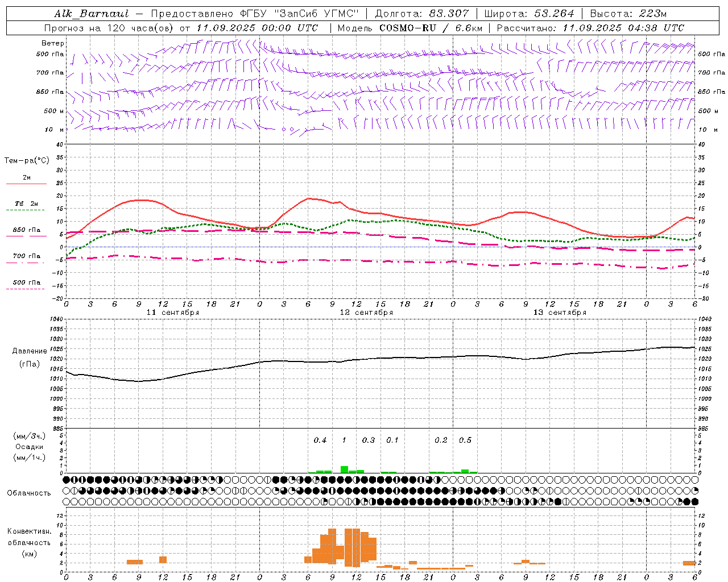Click the Конвективн. label
This screenshot has width=728, height=582.
click(x=30, y=531)
